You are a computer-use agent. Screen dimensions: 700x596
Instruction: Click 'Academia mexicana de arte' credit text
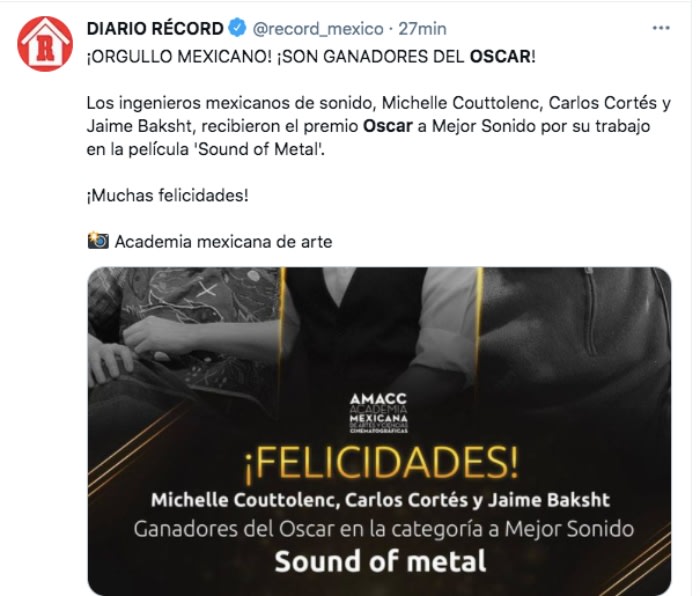coord(224,242)
